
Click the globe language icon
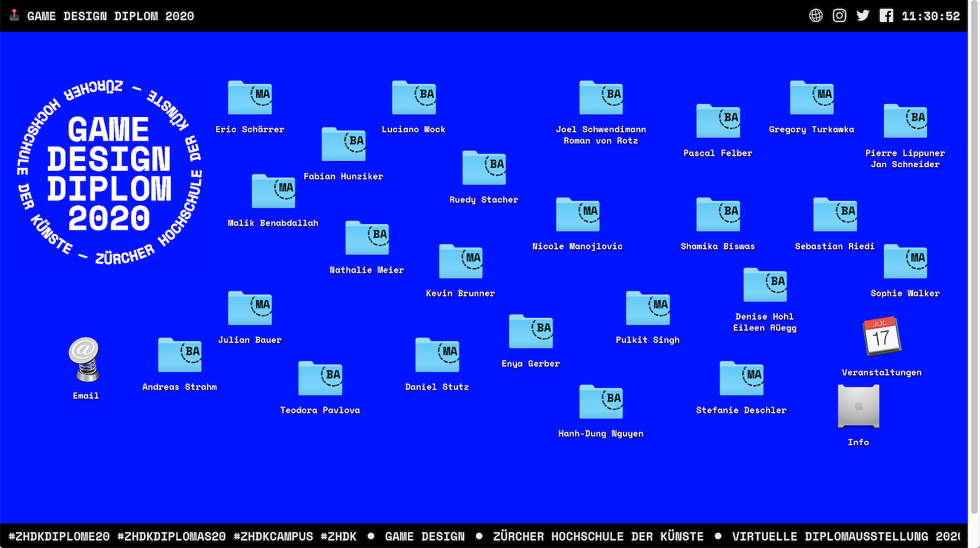tap(816, 16)
